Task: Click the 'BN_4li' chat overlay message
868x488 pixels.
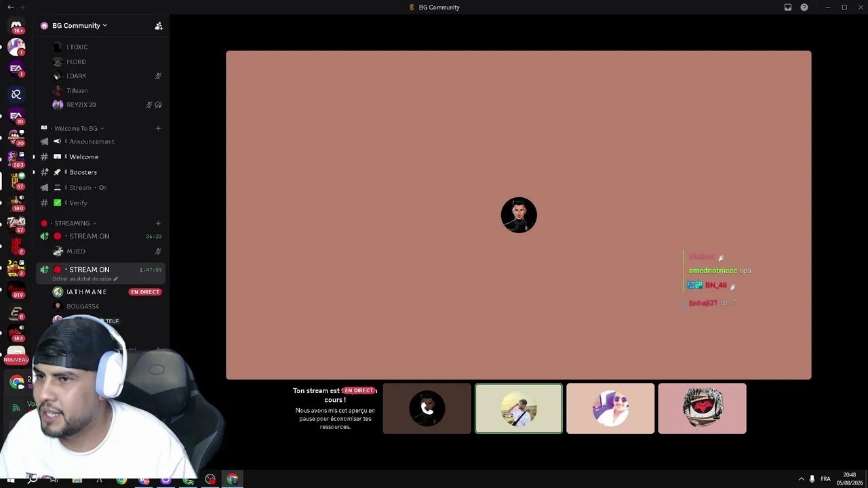Action: 711,285
